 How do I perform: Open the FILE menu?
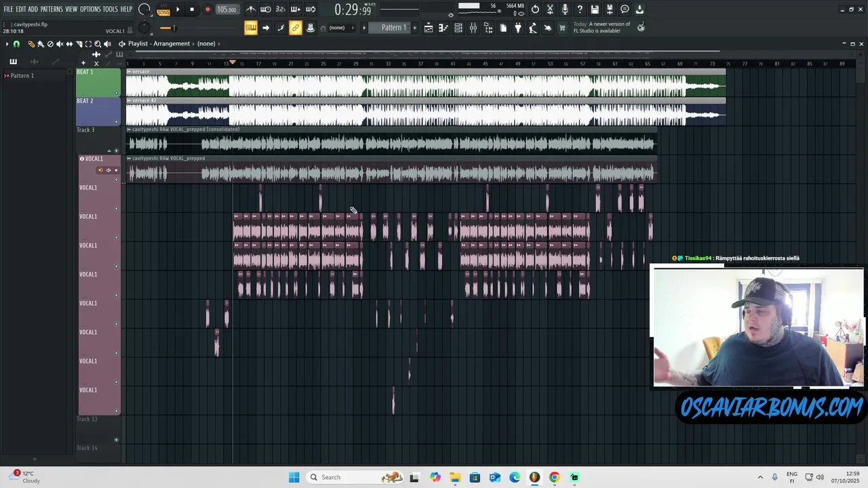point(8,9)
